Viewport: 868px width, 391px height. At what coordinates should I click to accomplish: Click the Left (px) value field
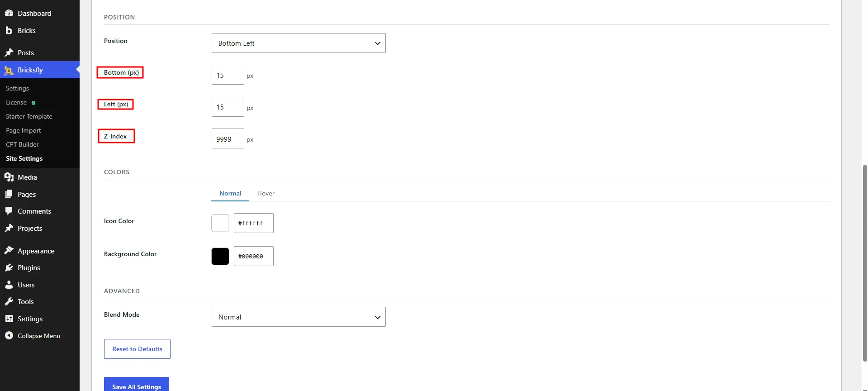[228, 107]
